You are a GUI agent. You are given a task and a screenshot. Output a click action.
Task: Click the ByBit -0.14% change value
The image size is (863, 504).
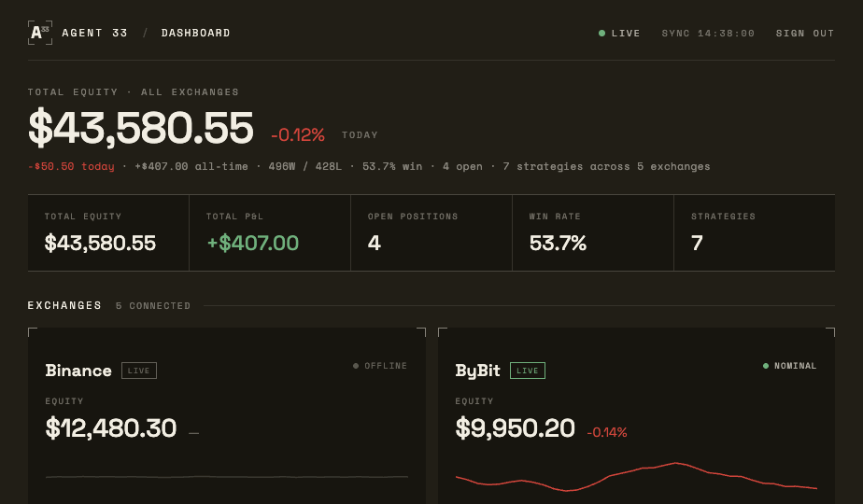pyautogui.click(x=607, y=432)
